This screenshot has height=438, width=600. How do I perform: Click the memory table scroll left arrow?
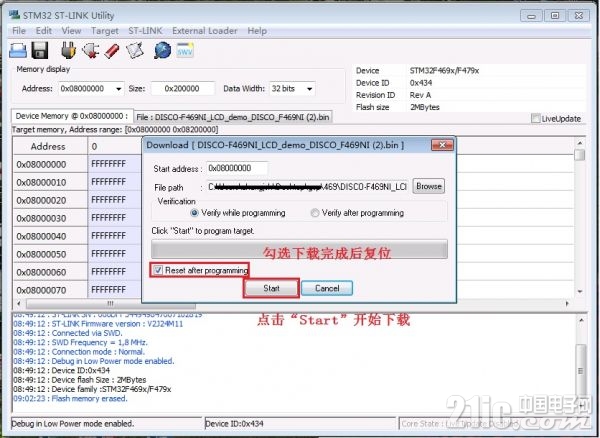pos(19,304)
